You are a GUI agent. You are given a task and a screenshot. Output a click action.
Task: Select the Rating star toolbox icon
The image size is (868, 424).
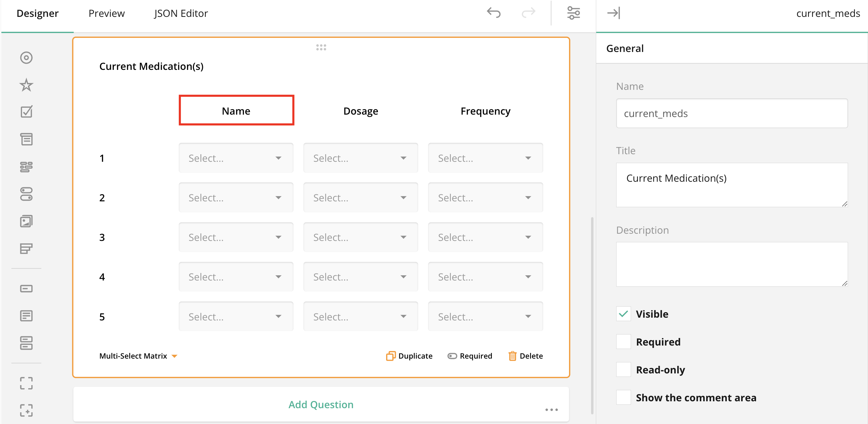[26, 85]
